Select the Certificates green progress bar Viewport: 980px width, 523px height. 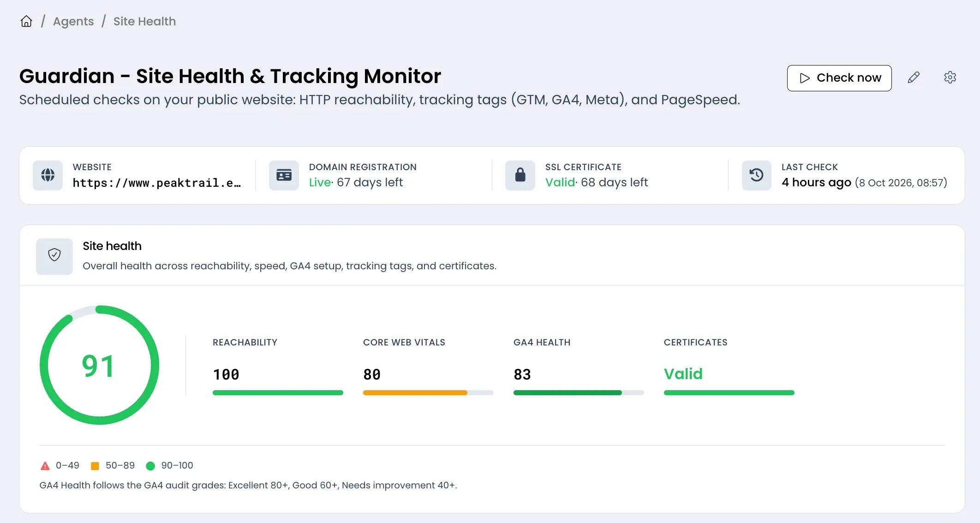[729, 393]
